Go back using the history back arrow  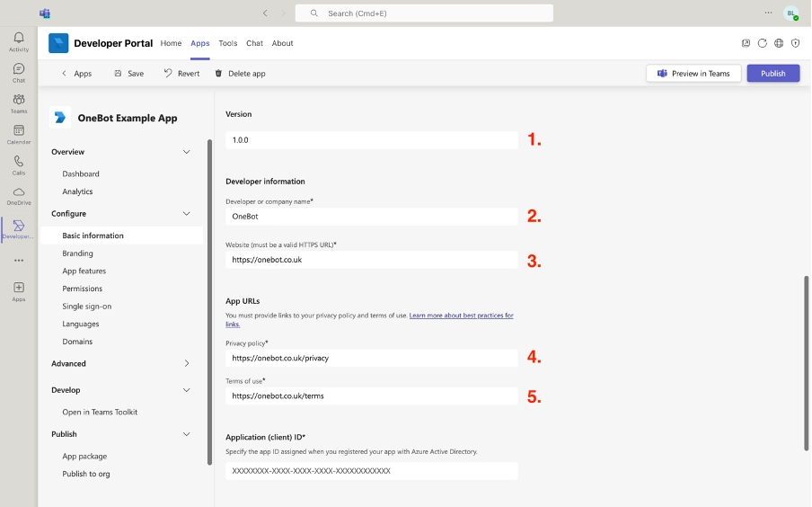[x=265, y=13]
